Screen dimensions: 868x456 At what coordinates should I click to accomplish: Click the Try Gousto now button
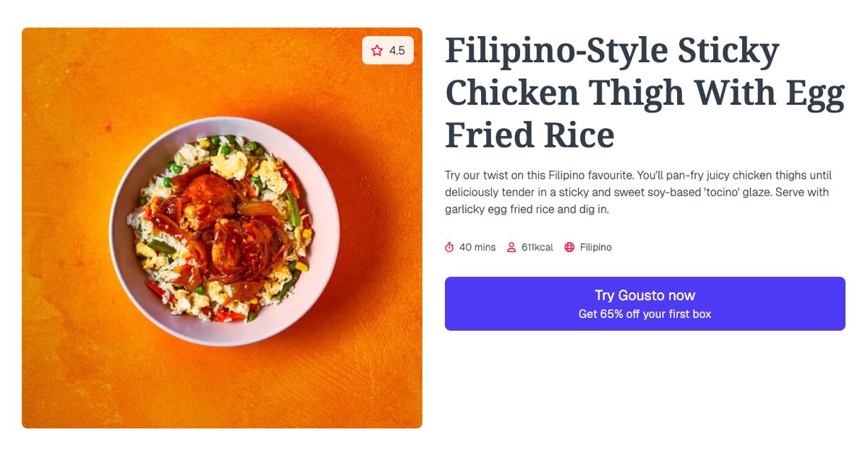point(644,295)
